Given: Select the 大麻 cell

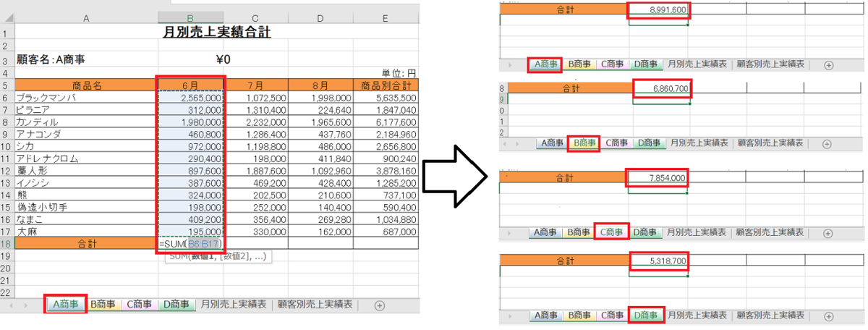Looking at the screenshot, I should click(86, 232).
